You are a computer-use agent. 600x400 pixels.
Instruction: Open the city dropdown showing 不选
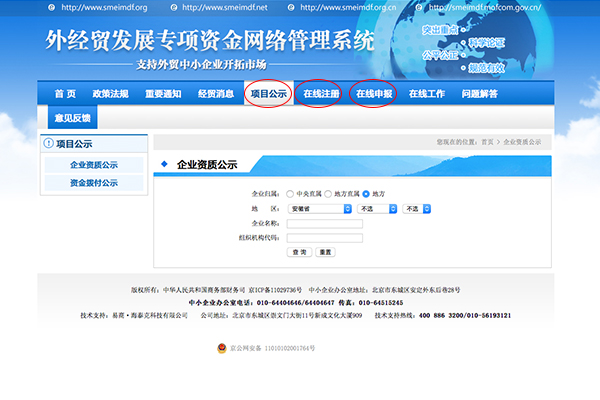click(x=376, y=208)
